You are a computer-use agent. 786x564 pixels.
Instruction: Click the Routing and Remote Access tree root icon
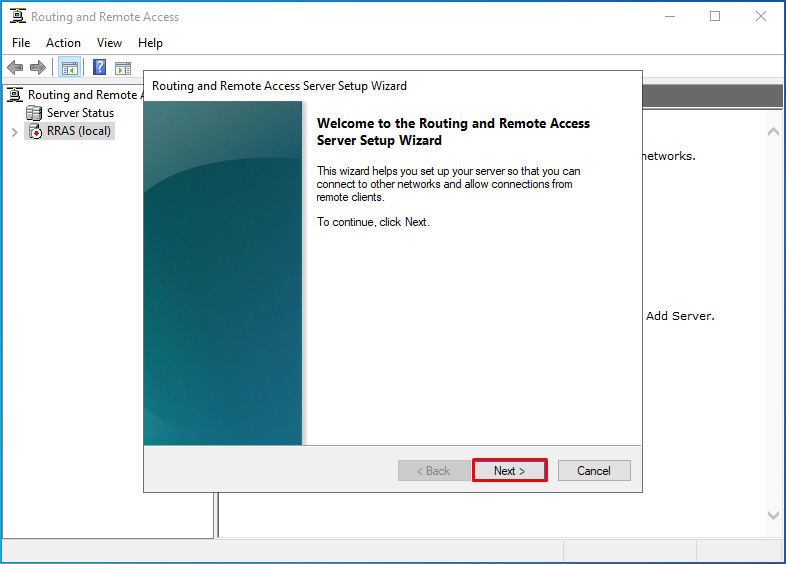pyautogui.click(x=16, y=94)
